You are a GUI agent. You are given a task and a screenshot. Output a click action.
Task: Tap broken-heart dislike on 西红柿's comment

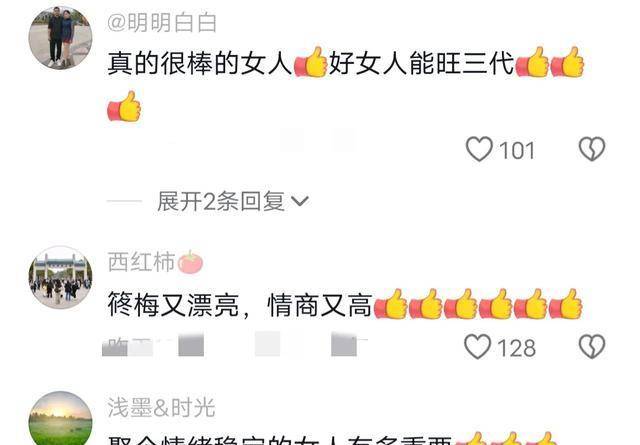click(592, 347)
